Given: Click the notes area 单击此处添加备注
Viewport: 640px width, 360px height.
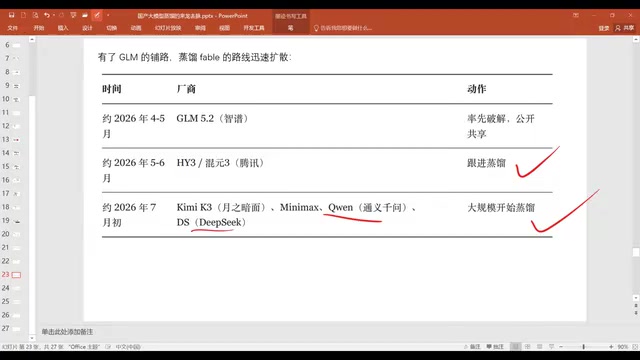Looking at the screenshot, I should [x=67, y=332].
